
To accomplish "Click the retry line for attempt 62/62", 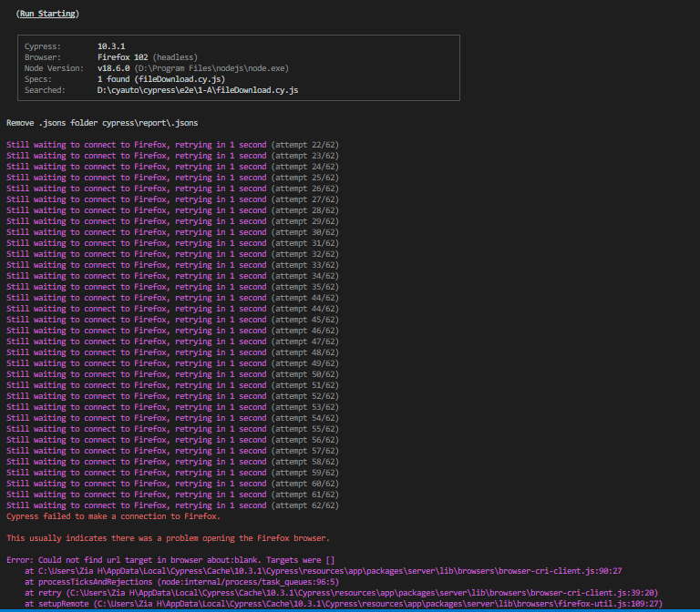I will pyautogui.click(x=172, y=505).
